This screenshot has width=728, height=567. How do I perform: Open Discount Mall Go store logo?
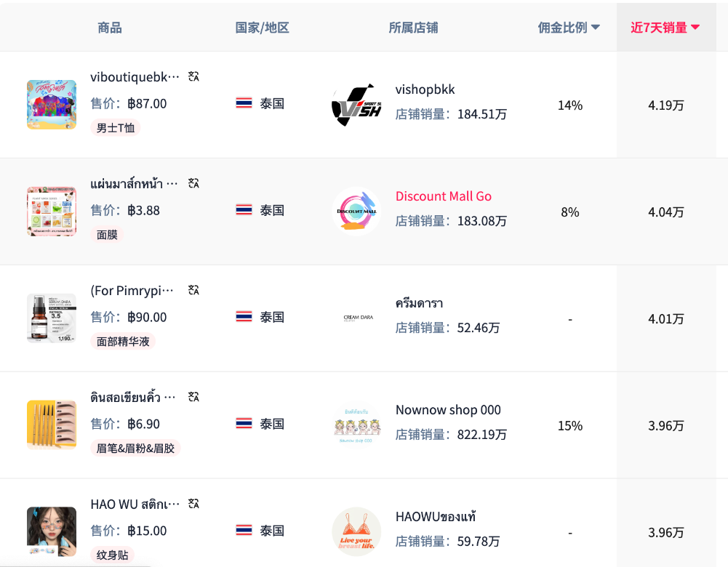pyautogui.click(x=356, y=212)
